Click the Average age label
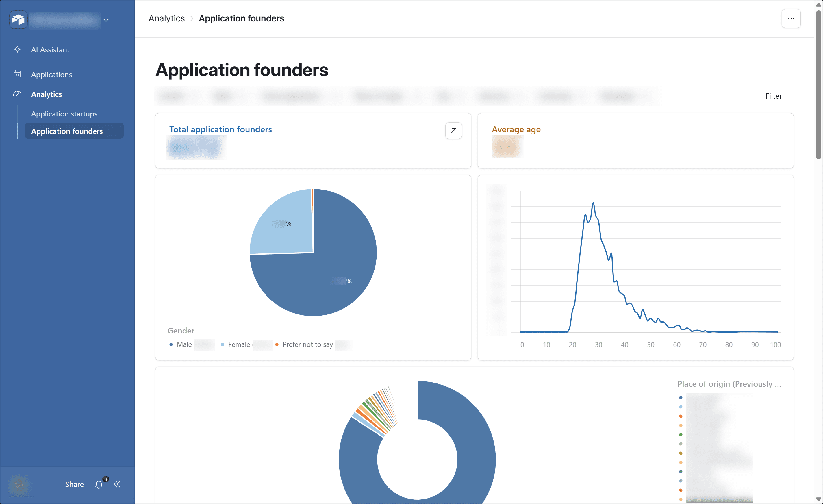This screenshot has height=504, width=823. click(516, 129)
